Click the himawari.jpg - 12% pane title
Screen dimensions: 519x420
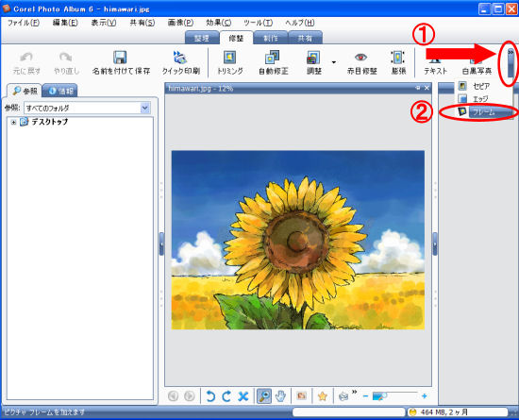click(201, 89)
